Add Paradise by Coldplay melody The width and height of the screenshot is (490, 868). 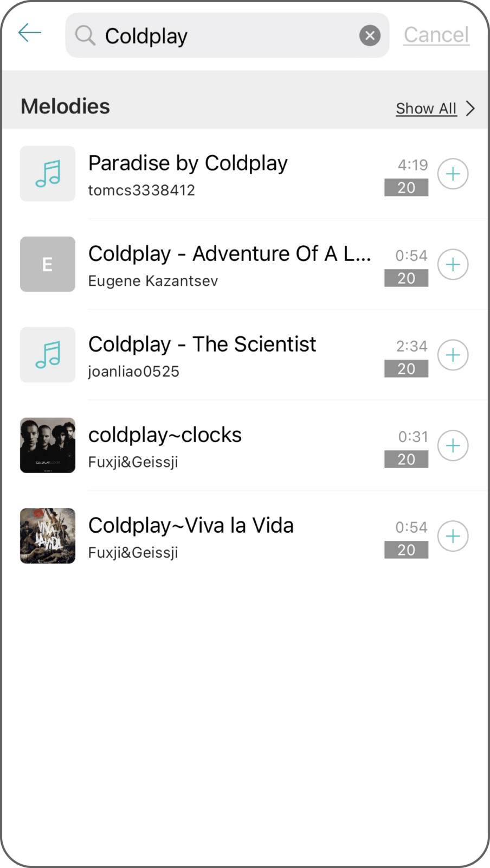(x=453, y=174)
